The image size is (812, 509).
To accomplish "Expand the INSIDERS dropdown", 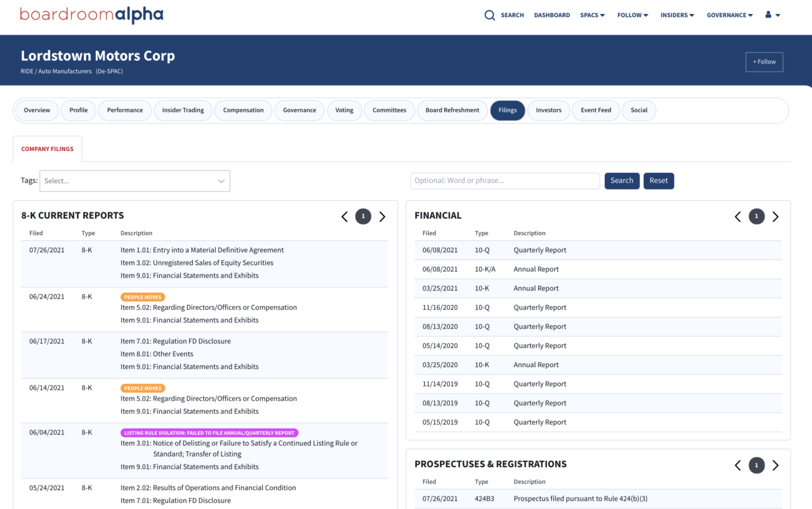I will click(x=677, y=15).
